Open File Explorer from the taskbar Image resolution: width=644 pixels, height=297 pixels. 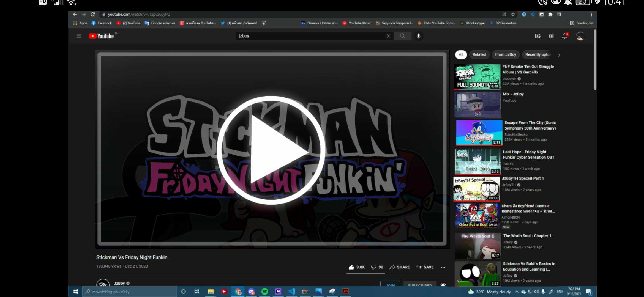(211, 291)
